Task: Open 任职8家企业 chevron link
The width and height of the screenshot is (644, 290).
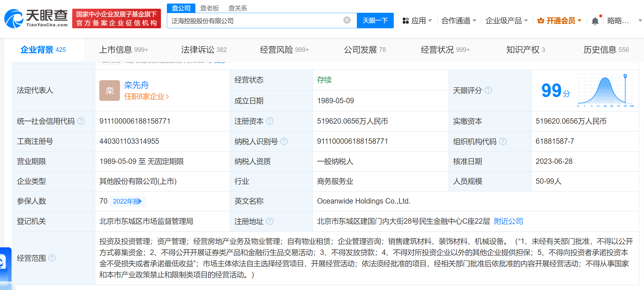Action: click(146, 96)
